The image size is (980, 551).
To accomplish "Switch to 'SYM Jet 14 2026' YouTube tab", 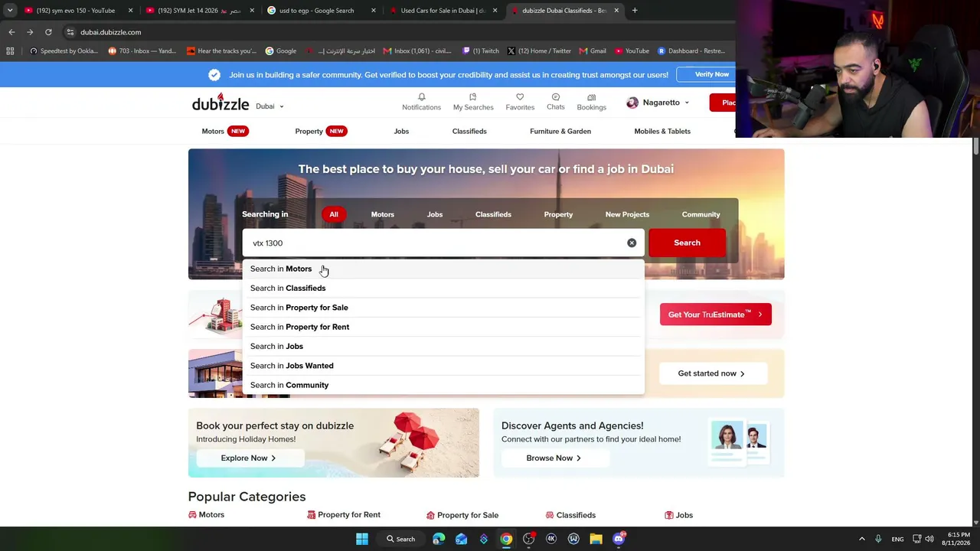I will [199, 11].
